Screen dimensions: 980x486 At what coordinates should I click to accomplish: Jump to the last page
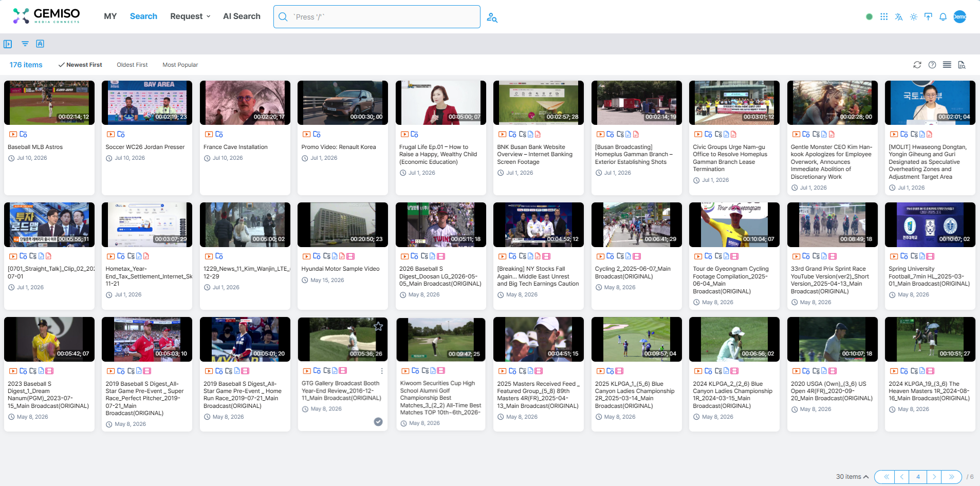[x=952, y=477]
